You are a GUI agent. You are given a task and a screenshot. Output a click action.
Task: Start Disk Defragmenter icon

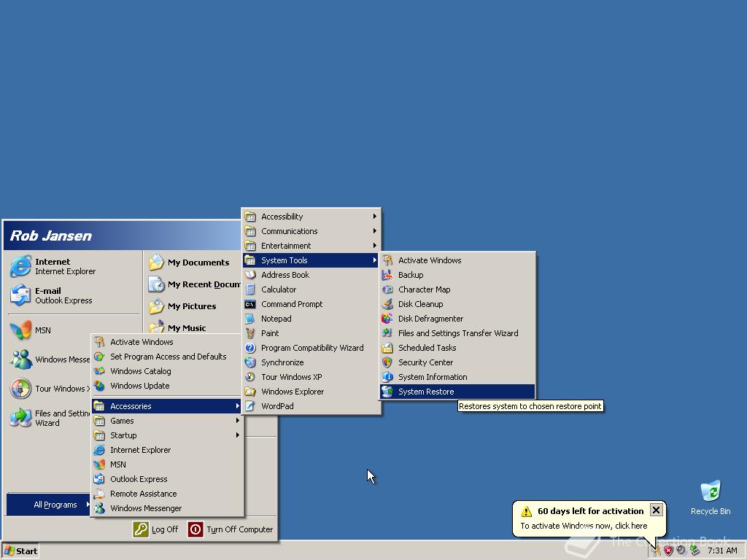(x=387, y=319)
